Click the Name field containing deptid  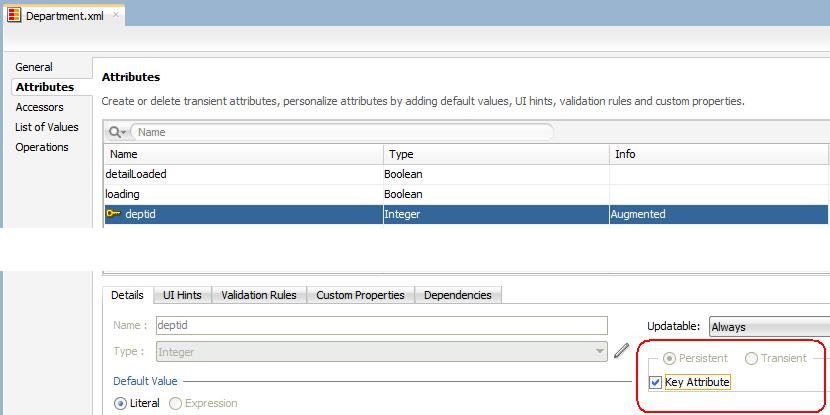[382, 325]
